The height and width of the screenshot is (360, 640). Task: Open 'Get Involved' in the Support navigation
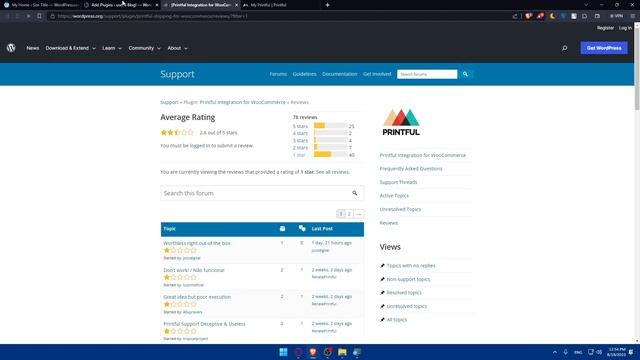(377, 74)
